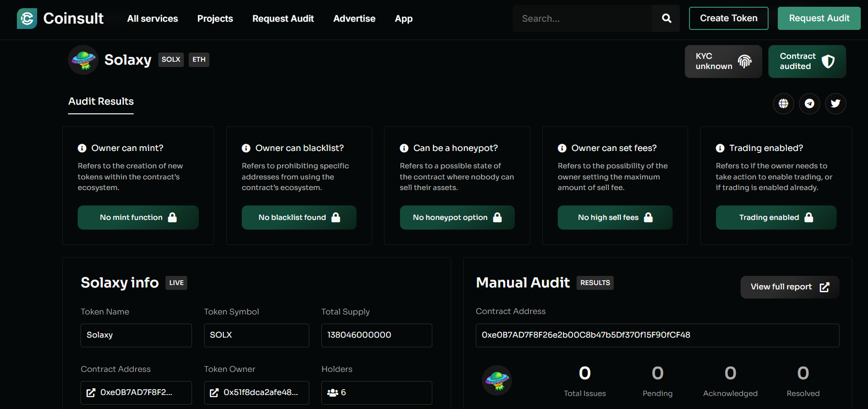Click external link icon in View full report
The image size is (868, 409).
tap(825, 287)
